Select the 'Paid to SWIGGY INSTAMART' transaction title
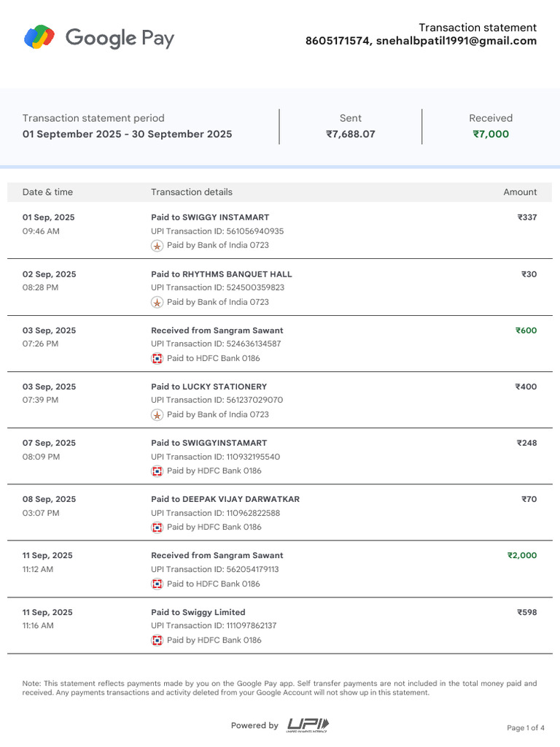This screenshot has height=747, width=560. click(x=210, y=217)
